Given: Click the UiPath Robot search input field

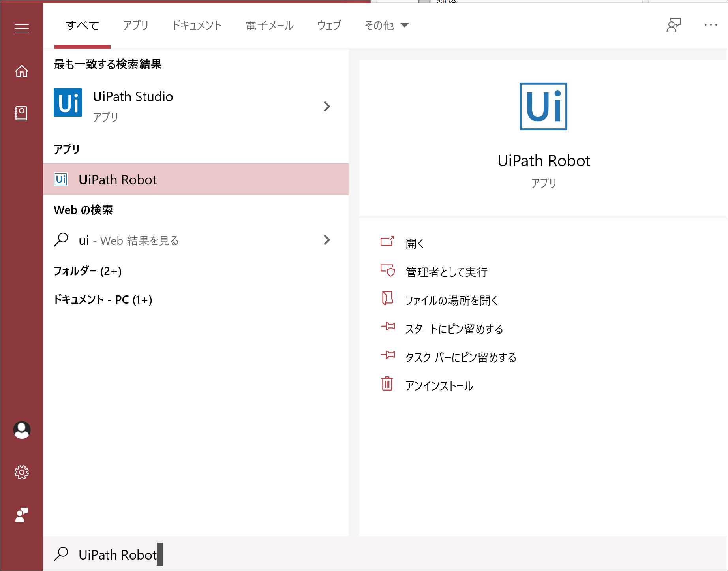Looking at the screenshot, I should (x=385, y=554).
